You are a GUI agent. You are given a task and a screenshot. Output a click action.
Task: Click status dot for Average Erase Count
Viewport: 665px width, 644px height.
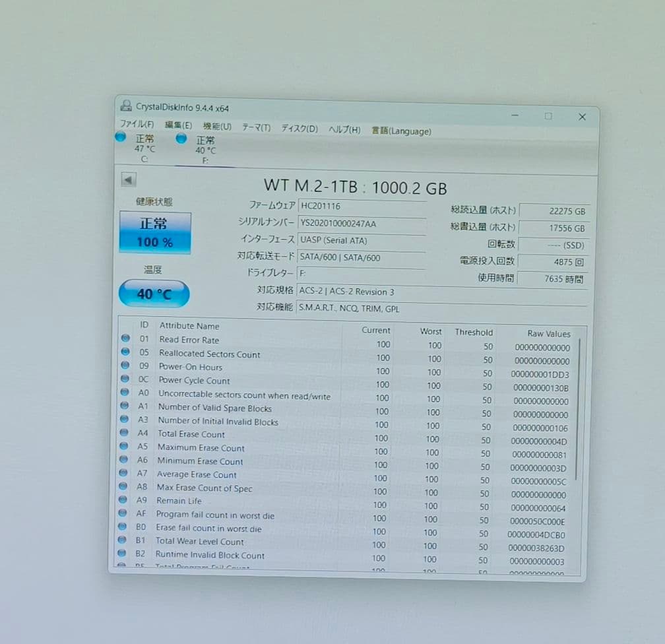click(123, 472)
